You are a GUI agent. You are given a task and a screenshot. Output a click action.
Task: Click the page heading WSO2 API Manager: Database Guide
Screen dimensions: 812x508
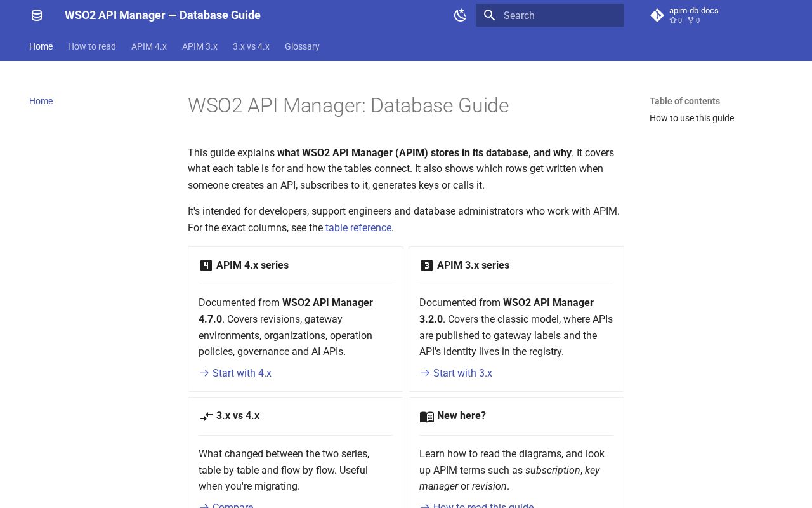(x=348, y=105)
